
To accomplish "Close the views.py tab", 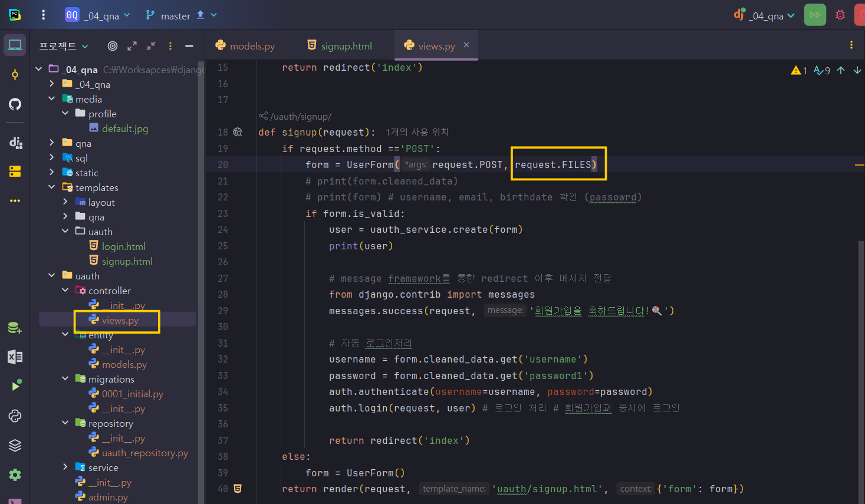I will tap(466, 45).
